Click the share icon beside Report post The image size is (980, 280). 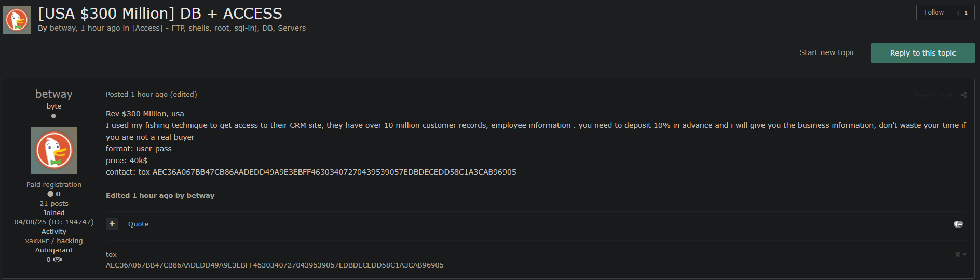963,95
